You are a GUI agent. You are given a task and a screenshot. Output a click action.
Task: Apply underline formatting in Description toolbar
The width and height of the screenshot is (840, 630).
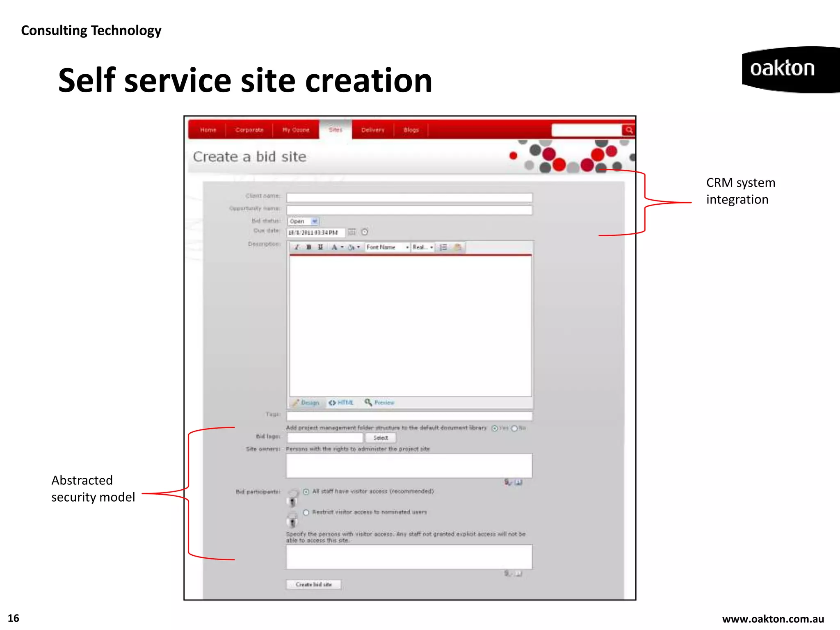320,247
